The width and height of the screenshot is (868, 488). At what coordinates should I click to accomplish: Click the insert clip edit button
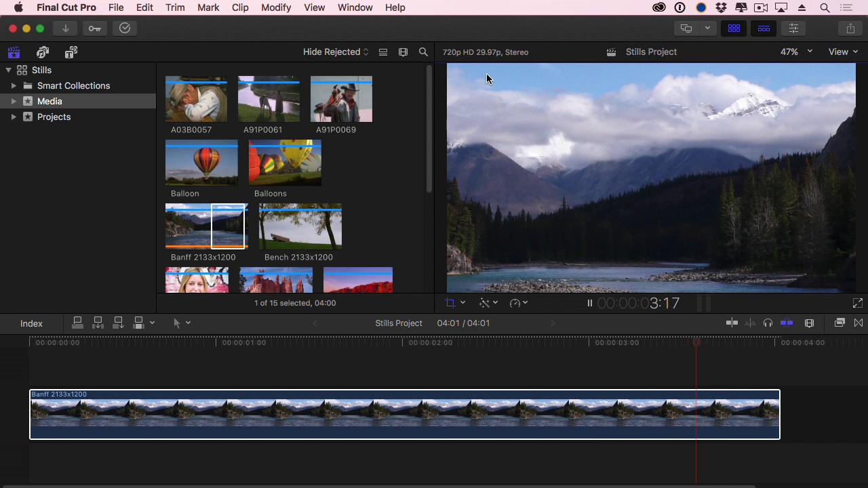click(98, 323)
